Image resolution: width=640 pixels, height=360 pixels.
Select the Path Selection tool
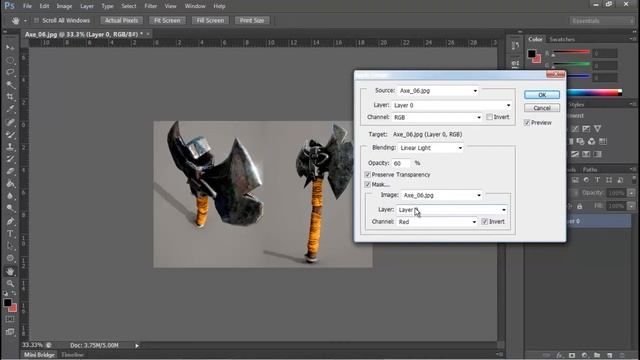pos(10,246)
